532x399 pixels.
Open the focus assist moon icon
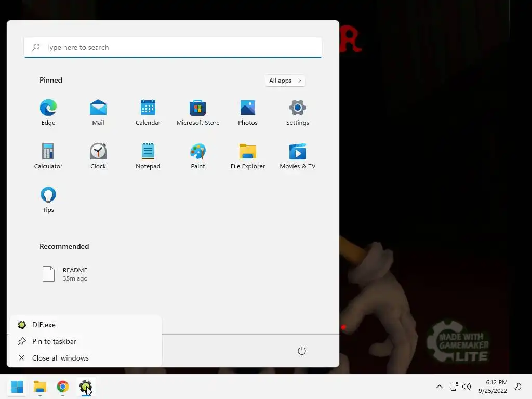coord(518,387)
